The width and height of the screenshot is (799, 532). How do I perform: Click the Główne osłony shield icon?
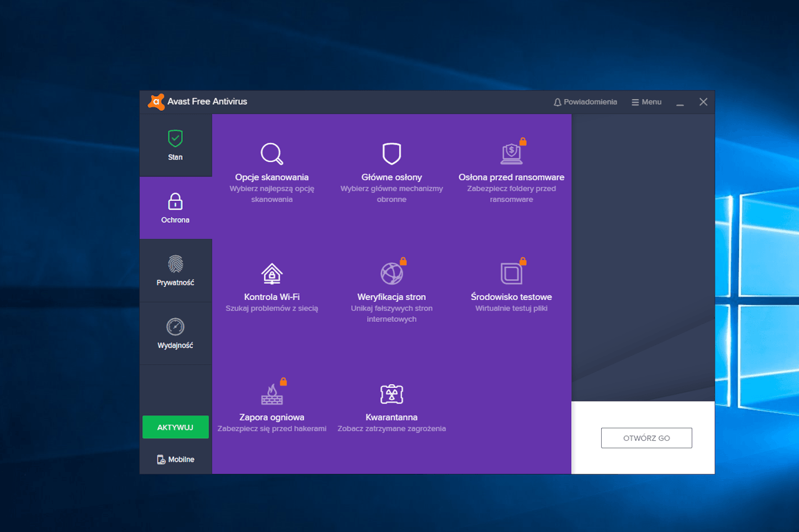(x=391, y=153)
